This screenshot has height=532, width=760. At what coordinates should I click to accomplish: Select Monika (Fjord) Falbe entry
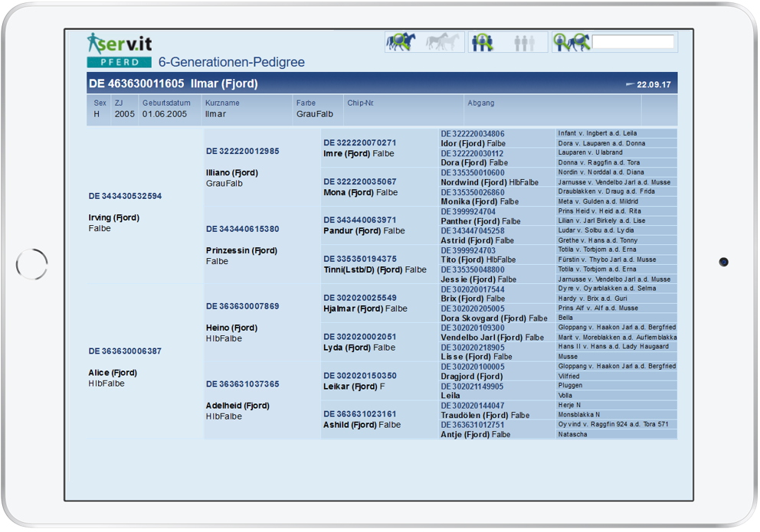pos(480,202)
